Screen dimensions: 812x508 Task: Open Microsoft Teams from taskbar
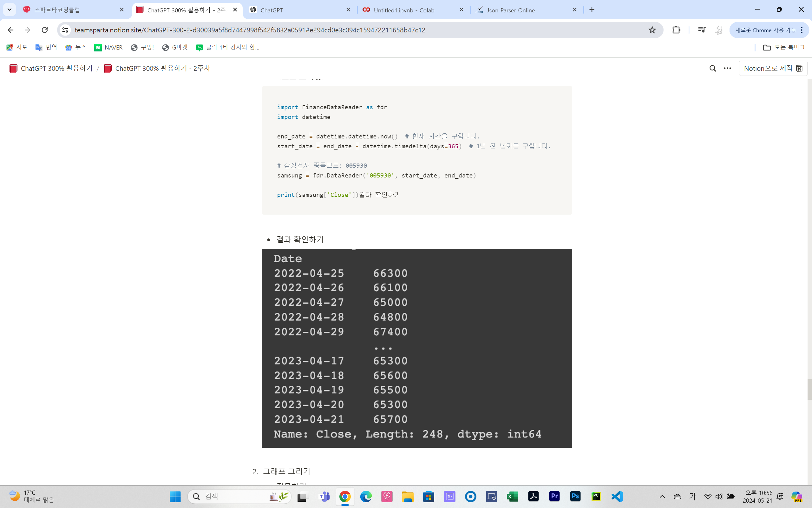point(324,496)
